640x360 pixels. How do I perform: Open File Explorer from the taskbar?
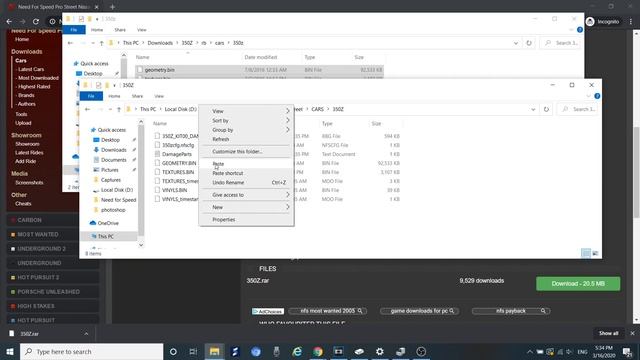(214, 351)
